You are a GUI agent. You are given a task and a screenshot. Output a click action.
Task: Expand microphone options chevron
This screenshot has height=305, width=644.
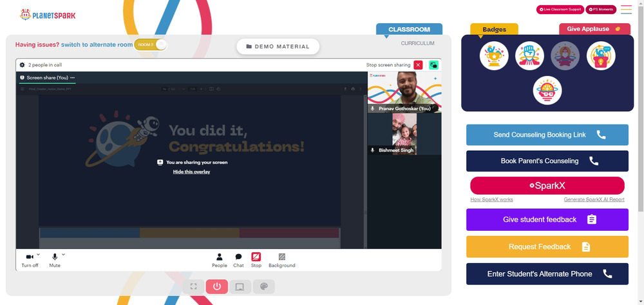click(63, 255)
